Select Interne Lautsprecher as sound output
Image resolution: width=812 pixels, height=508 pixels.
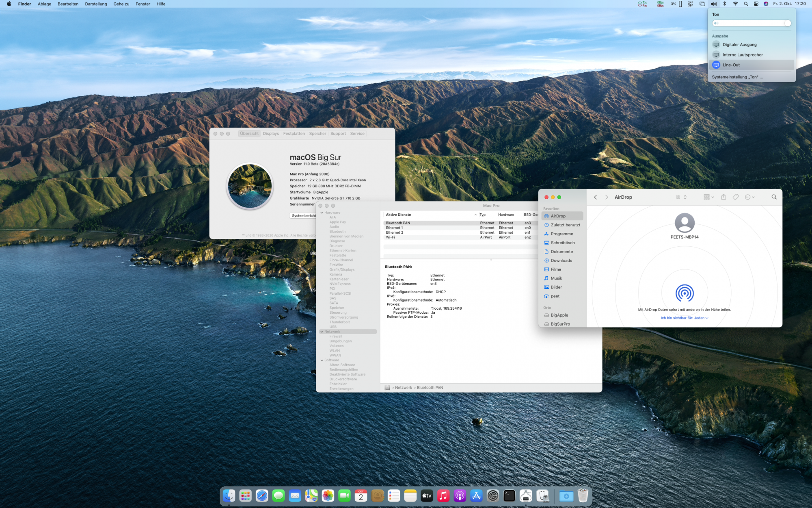(x=742, y=55)
